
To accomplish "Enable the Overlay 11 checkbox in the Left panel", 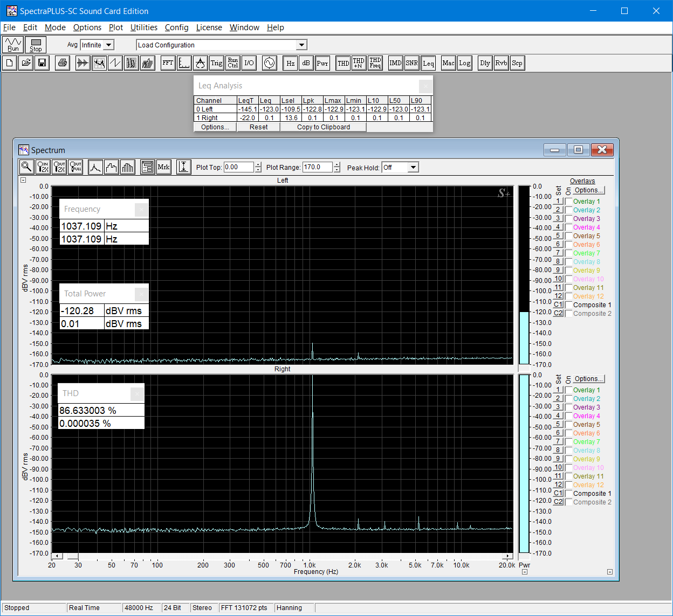I will tap(568, 288).
